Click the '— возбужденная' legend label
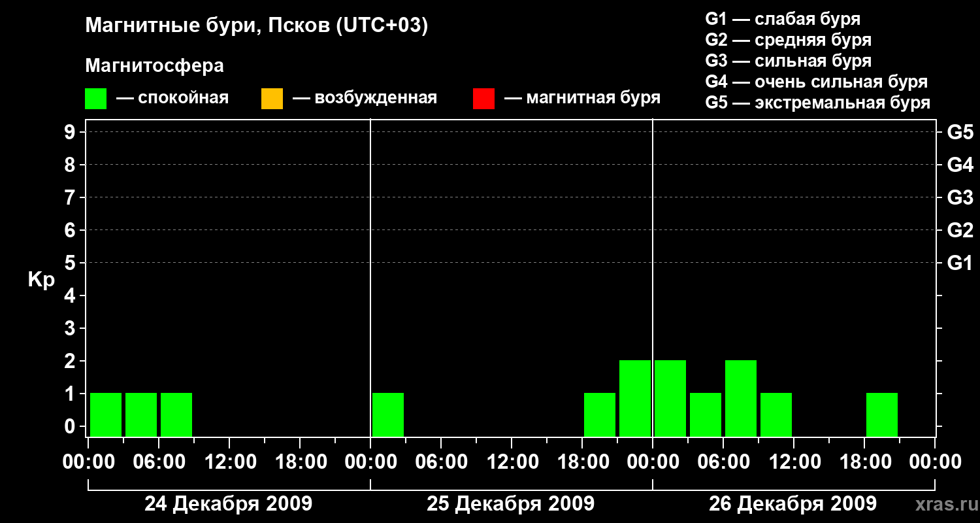The height and width of the screenshot is (523, 980). (x=365, y=99)
